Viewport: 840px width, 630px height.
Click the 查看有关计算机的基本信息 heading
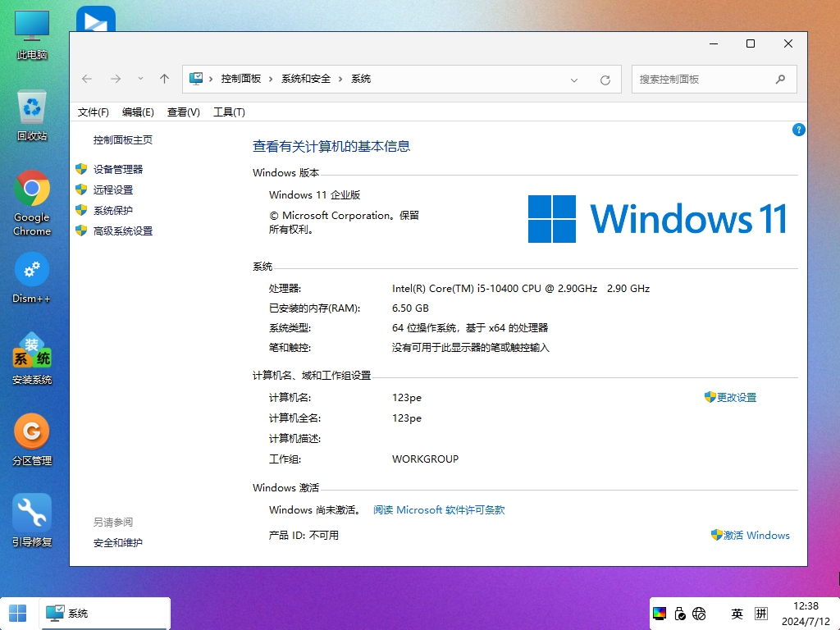click(331, 146)
